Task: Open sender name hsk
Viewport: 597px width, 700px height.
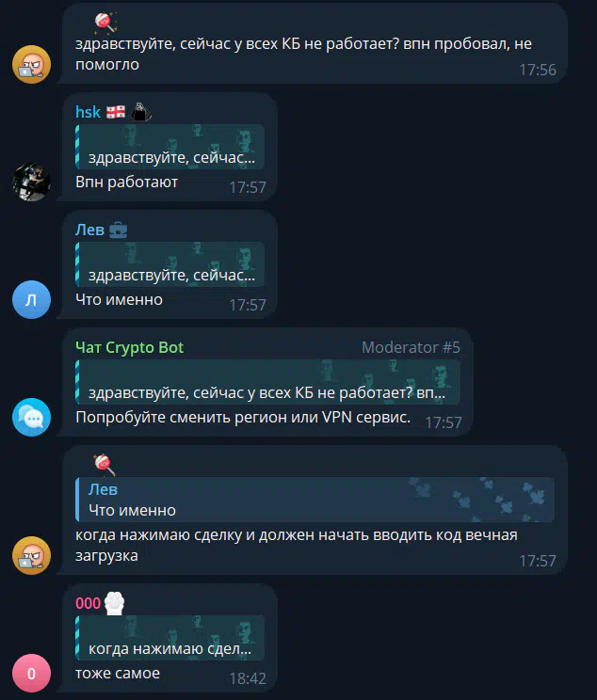Action: pyautogui.click(x=88, y=112)
